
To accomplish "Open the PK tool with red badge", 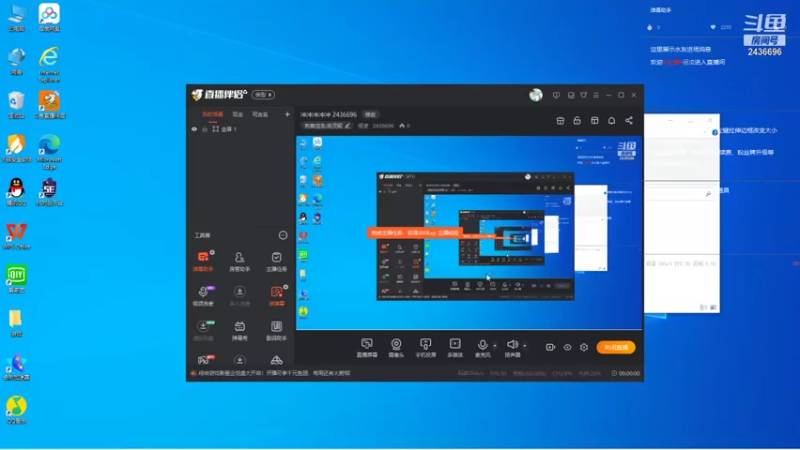I will [204, 360].
